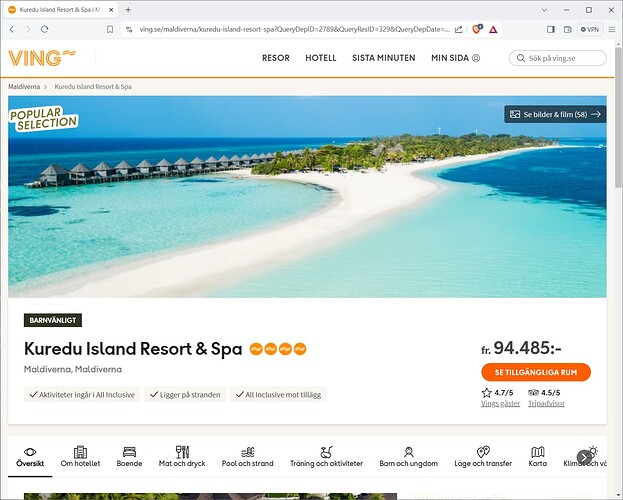Click the Sök på ving.se search field
This screenshot has width=623, height=500.
(x=563, y=58)
